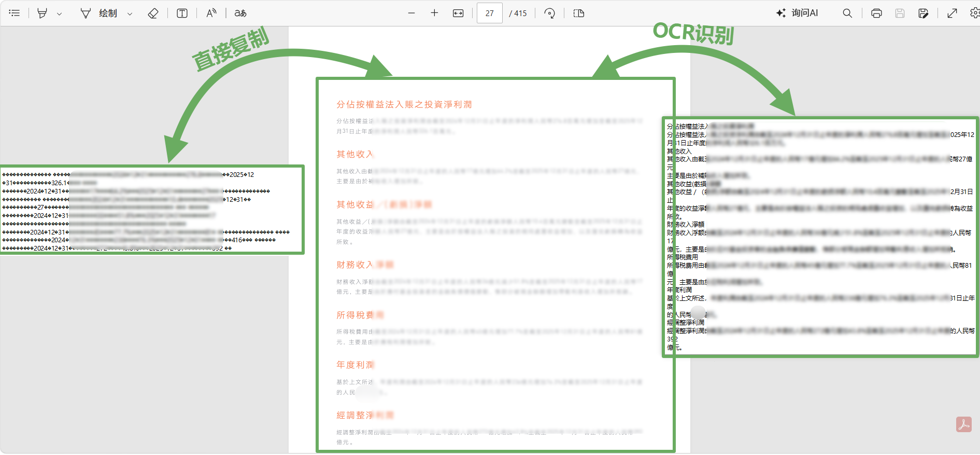Open the 绘制 draw options dropdown
Viewport: 980px width, 455px height.
pos(130,13)
